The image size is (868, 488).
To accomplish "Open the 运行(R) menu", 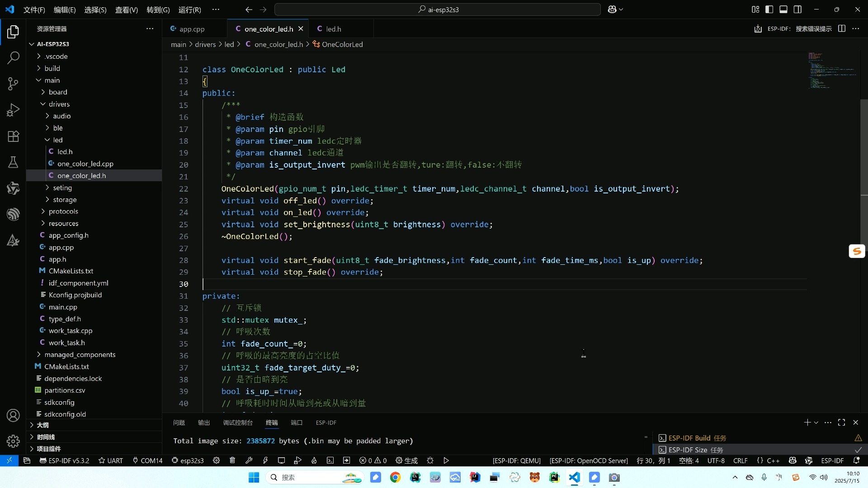I will (189, 9).
